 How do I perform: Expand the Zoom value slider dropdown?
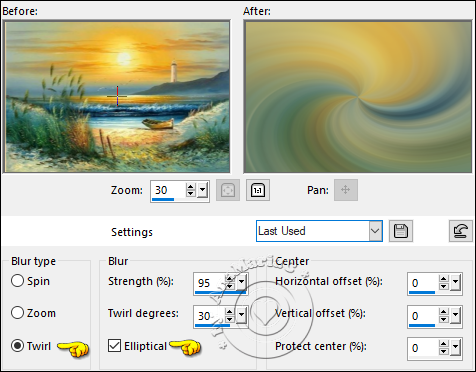click(x=202, y=190)
